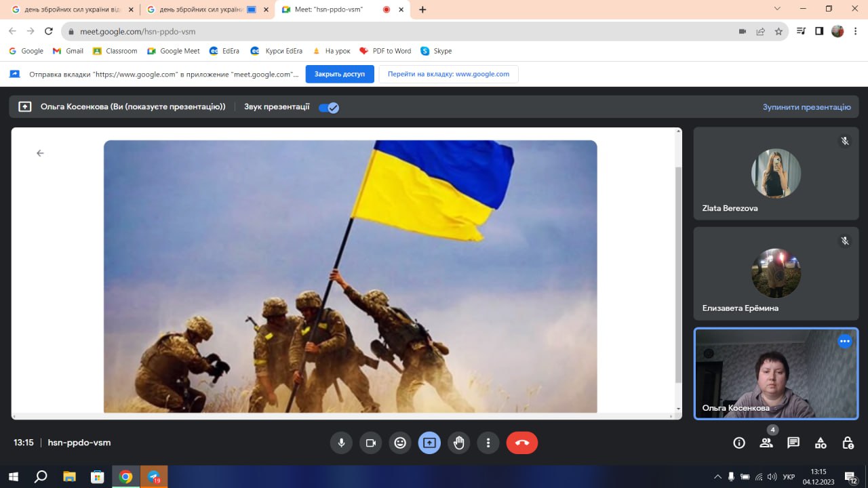Open the emoji reactions button
The image size is (868, 488).
[x=400, y=443]
